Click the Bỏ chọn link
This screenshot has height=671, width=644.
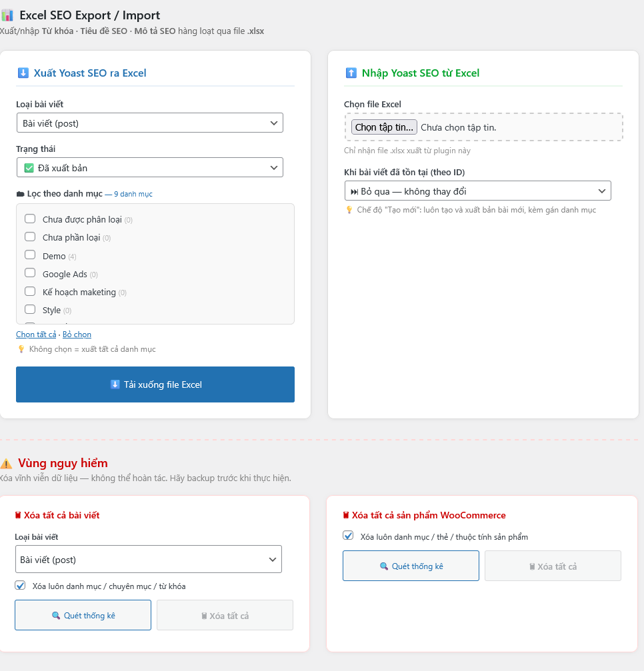pos(77,335)
